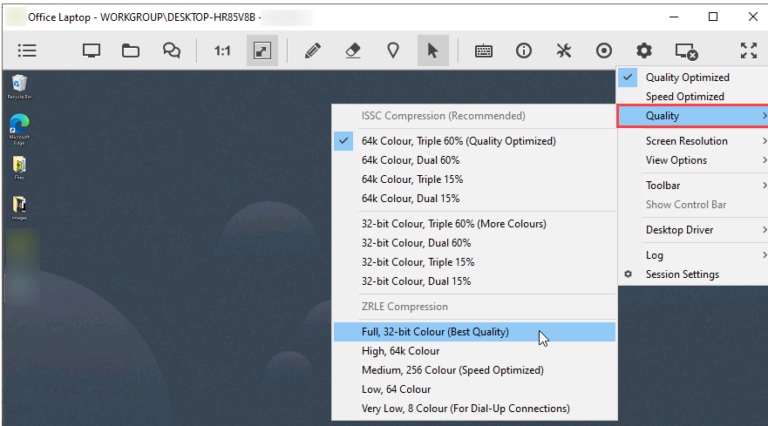This screenshot has height=426, width=768.
Task: Expand the Desktop Driver submenu
Action: tap(693, 230)
